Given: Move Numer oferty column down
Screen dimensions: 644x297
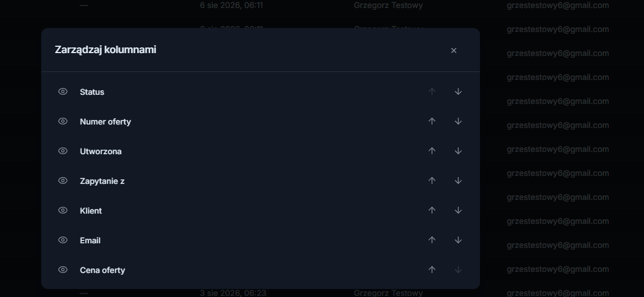Looking at the screenshot, I should click(458, 121).
